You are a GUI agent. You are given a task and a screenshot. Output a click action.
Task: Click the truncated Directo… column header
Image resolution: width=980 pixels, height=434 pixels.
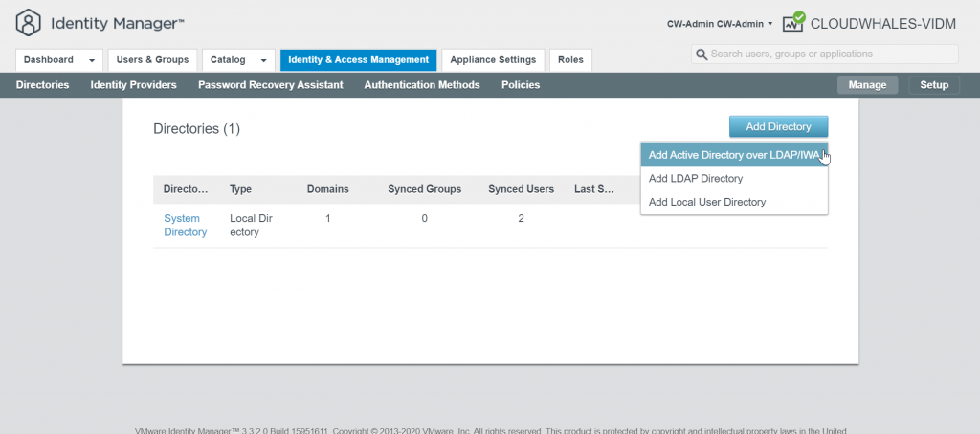pos(186,189)
